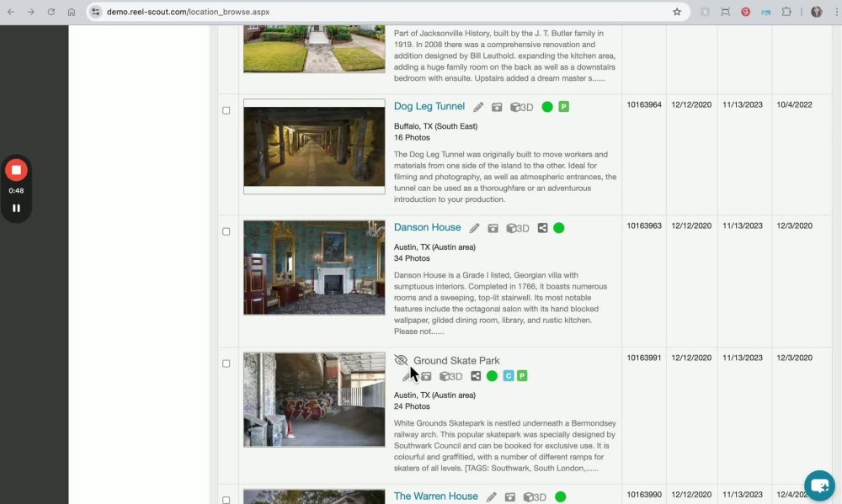Open 3D view icon for Danson House
842x504 pixels.
click(518, 228)
